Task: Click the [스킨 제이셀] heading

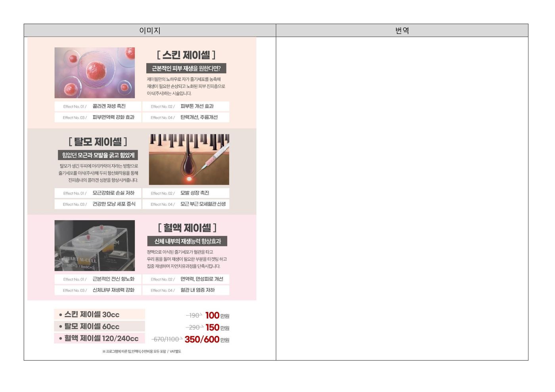Action: click(x=186, y=55)
